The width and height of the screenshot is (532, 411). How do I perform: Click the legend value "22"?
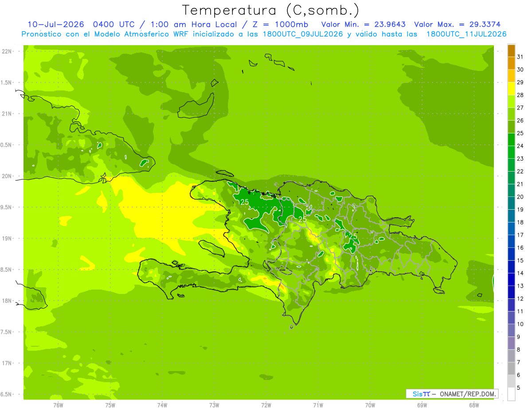520,172
